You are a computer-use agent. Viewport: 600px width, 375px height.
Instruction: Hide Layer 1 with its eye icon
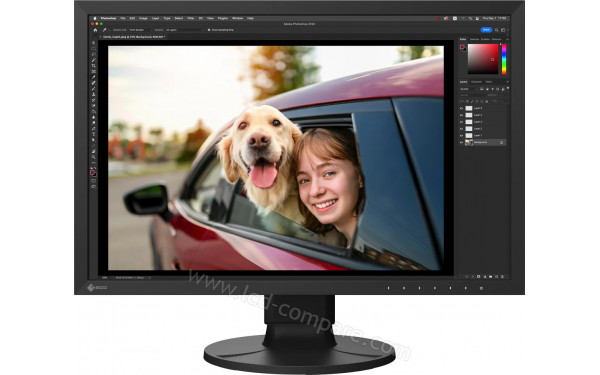461,135
